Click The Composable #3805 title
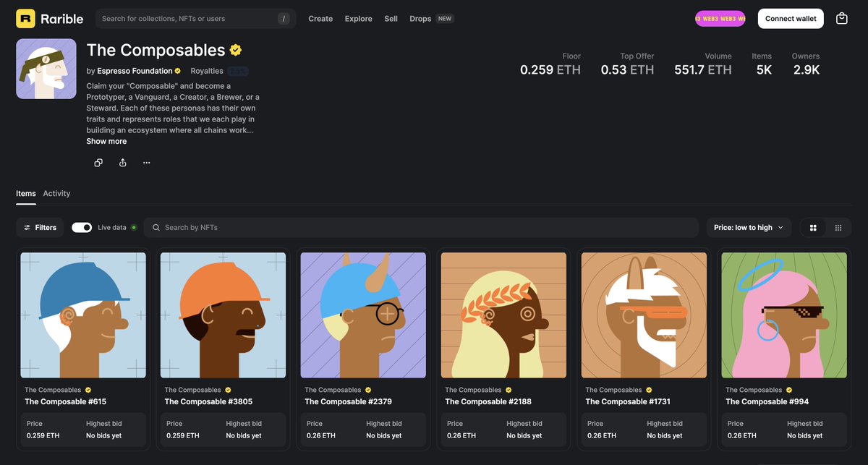Viewport: 868px width, 465px height. [208, 402]
